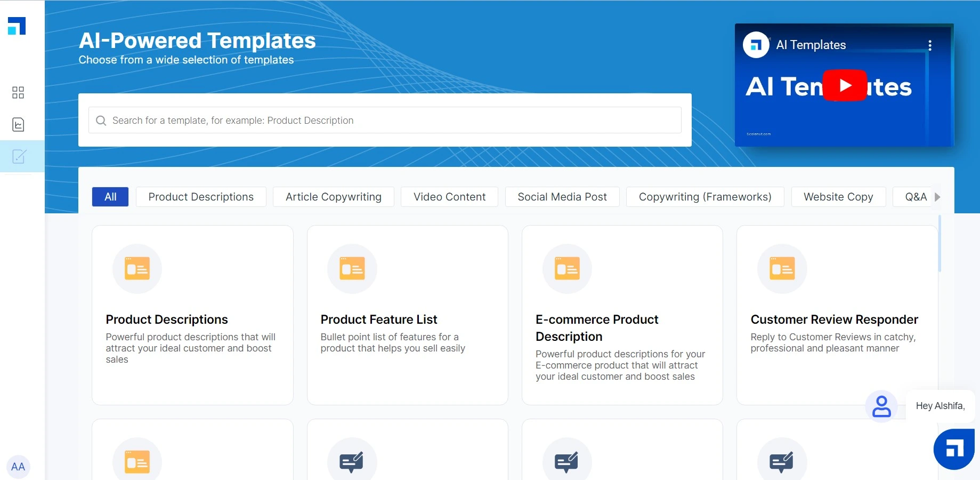Open the Scalenut chat widget bubble
The width and height of the screenshot is (980, 480).
953,449
